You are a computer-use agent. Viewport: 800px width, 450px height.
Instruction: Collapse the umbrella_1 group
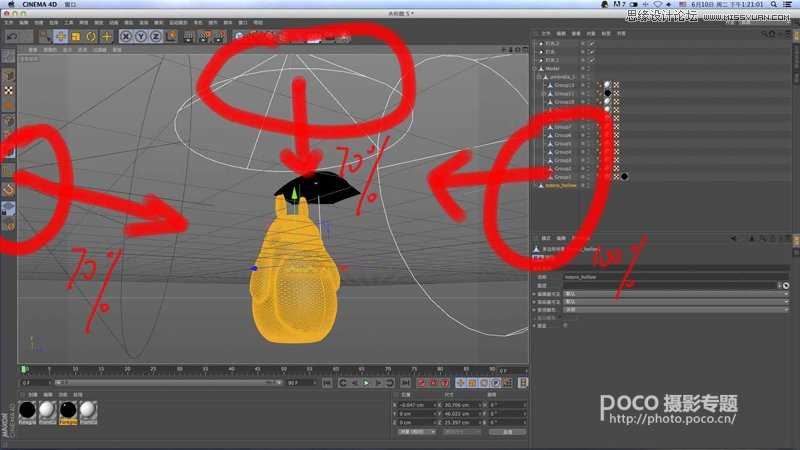539,77
